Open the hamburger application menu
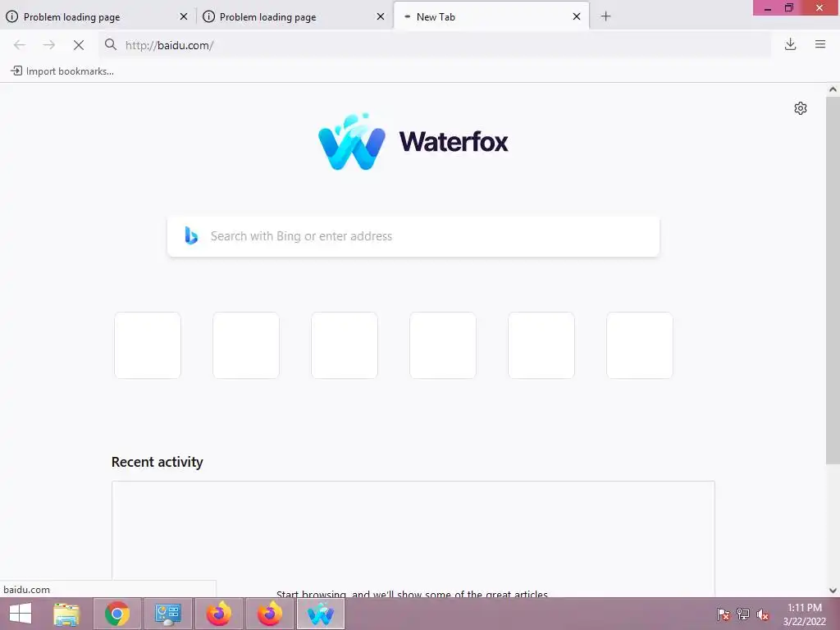840x630 pixels. point(820,44)
